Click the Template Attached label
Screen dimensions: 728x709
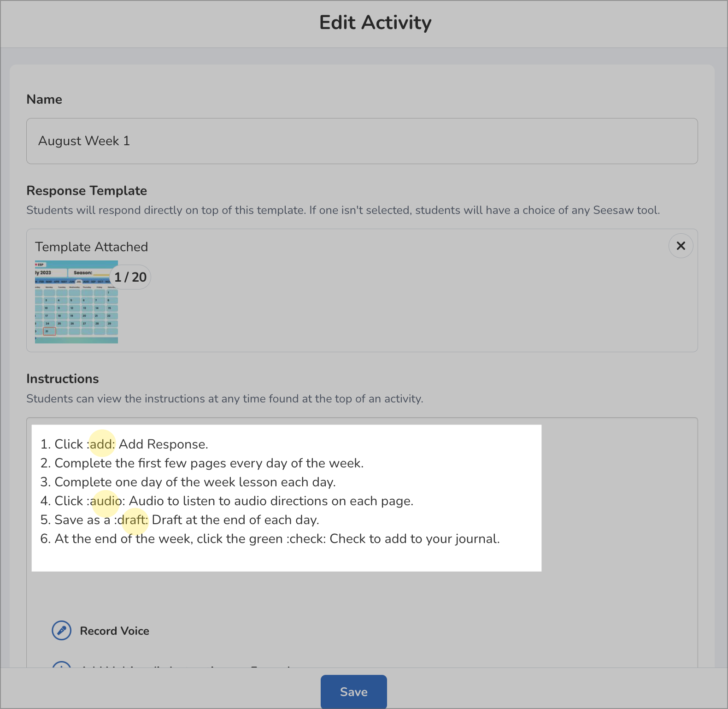tap(92, 247)
